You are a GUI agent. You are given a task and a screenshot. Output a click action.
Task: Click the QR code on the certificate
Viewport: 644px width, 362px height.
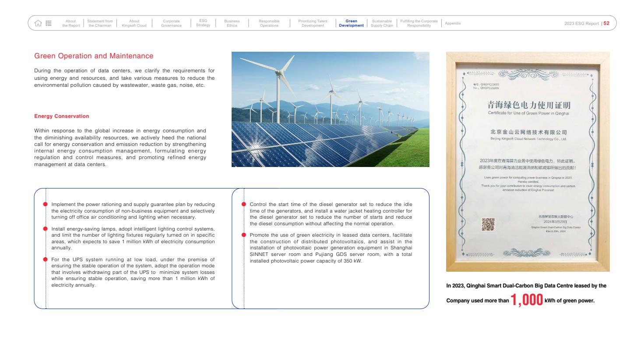click(x=488, y=224)
